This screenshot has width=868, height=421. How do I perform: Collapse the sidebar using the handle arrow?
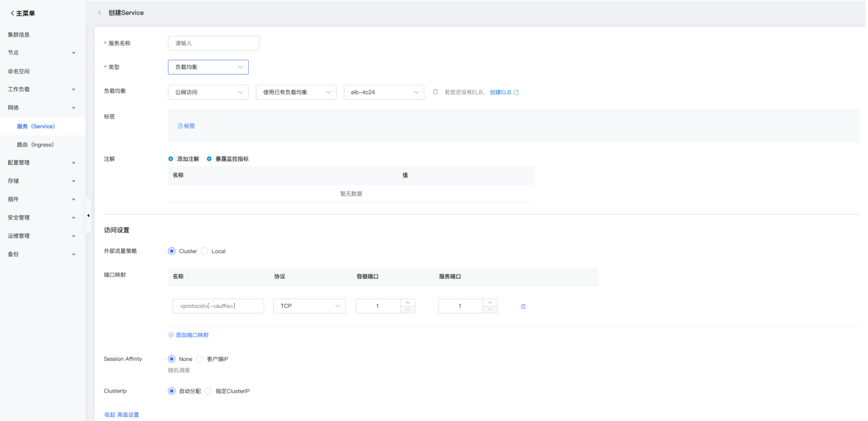click(x=88, y=216)
